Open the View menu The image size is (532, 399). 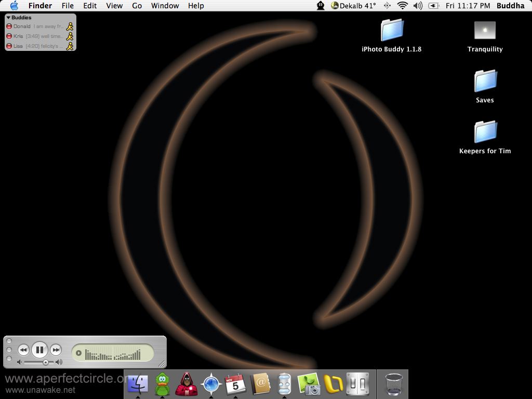(114, 6)
